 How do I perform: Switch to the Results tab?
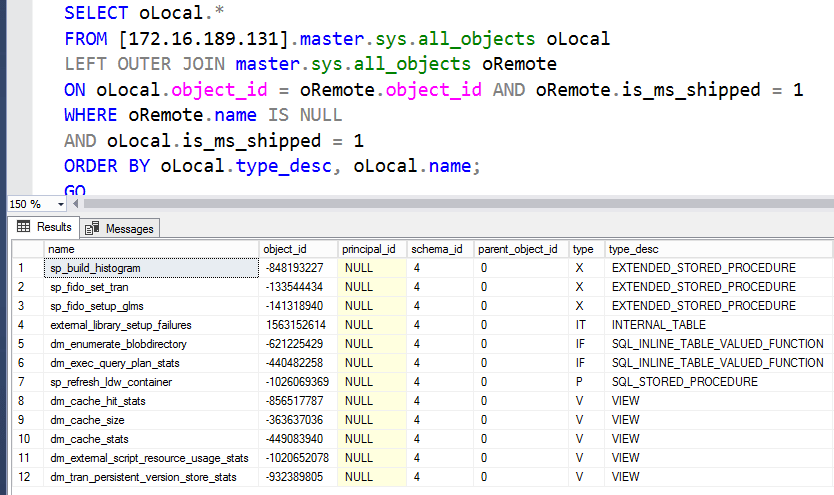point(44,227)
